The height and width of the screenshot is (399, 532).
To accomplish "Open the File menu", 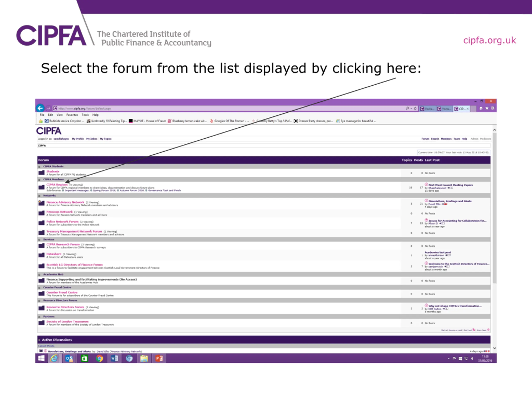I will pos(42,115).
